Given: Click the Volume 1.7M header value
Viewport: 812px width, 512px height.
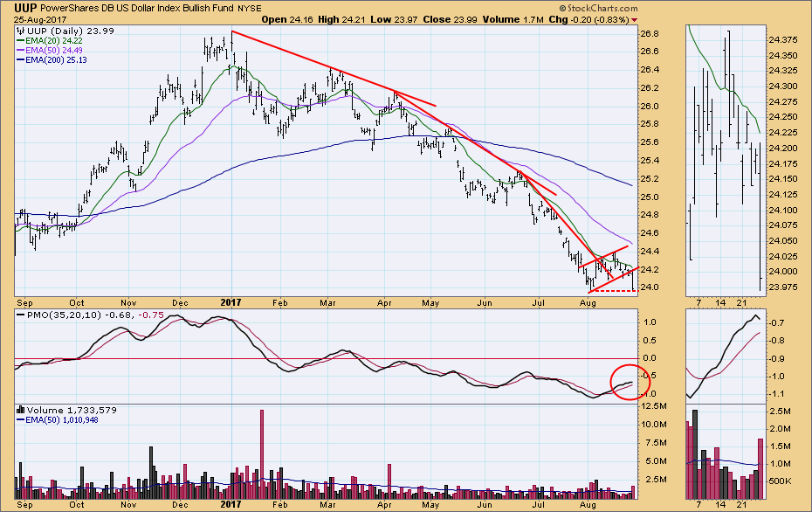Looking at the screenshot, I should point(513,20).
